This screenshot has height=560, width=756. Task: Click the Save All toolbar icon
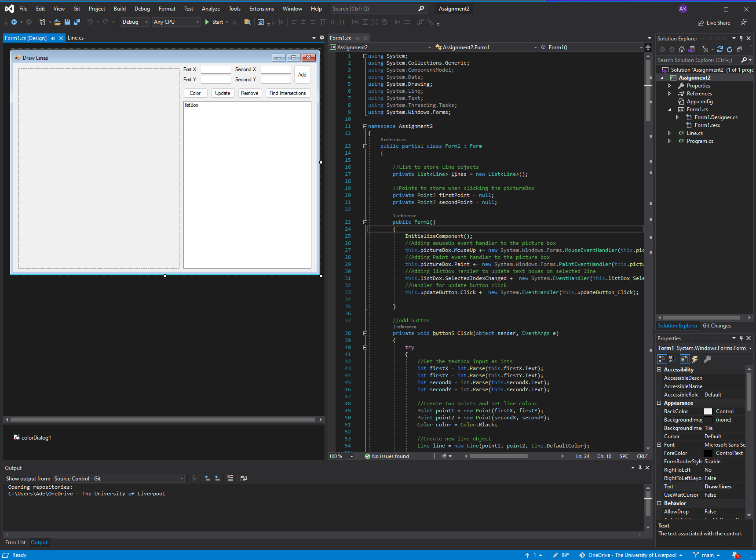coord(77,22)
